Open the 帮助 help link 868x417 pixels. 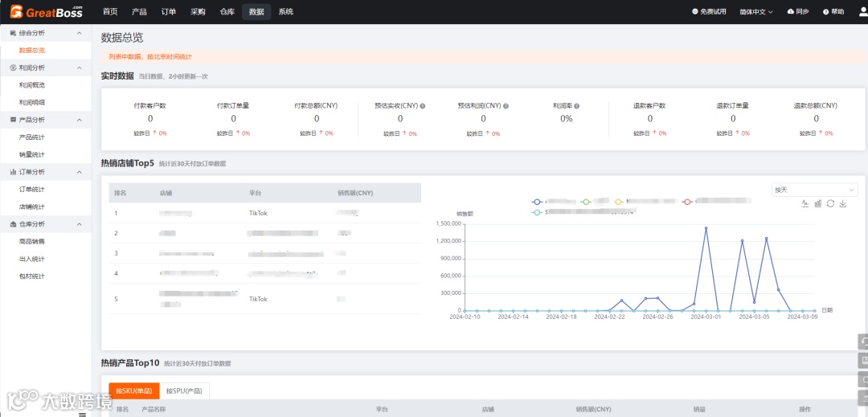pyautogui.click(x=833, y=11)
